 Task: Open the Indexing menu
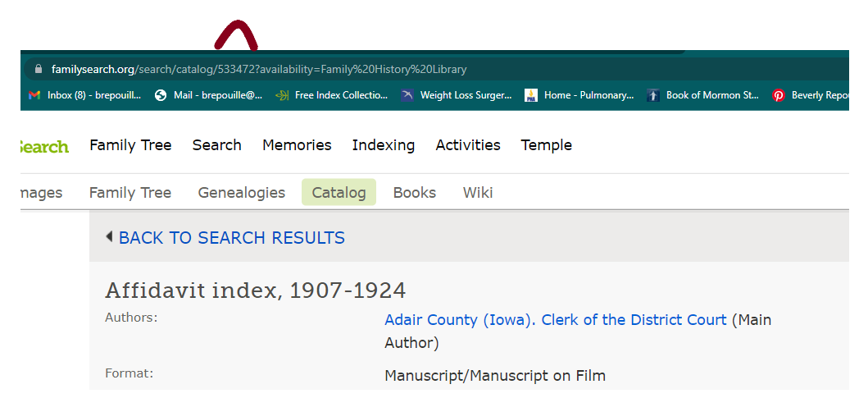click(x=384, y=145)
